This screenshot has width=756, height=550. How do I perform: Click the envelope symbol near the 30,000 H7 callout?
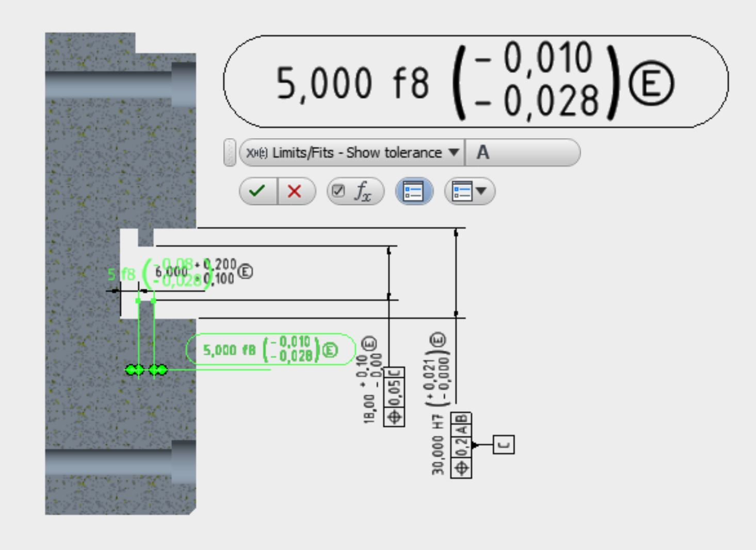[437, 339]
